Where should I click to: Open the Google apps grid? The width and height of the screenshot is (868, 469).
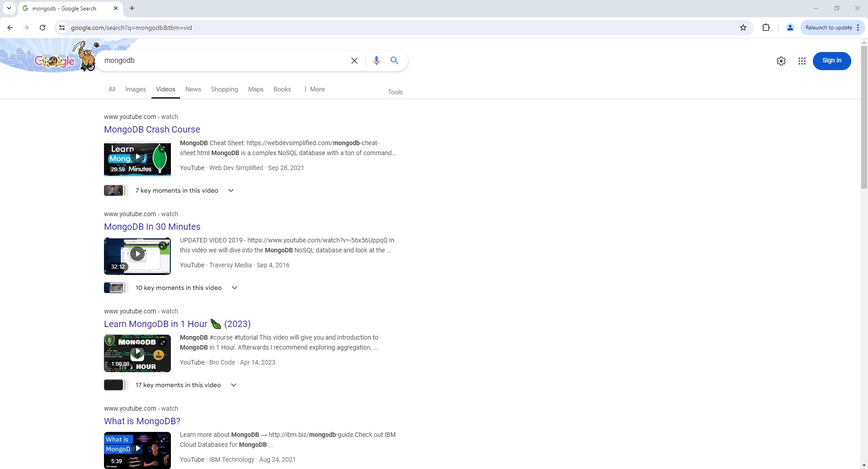802,61
